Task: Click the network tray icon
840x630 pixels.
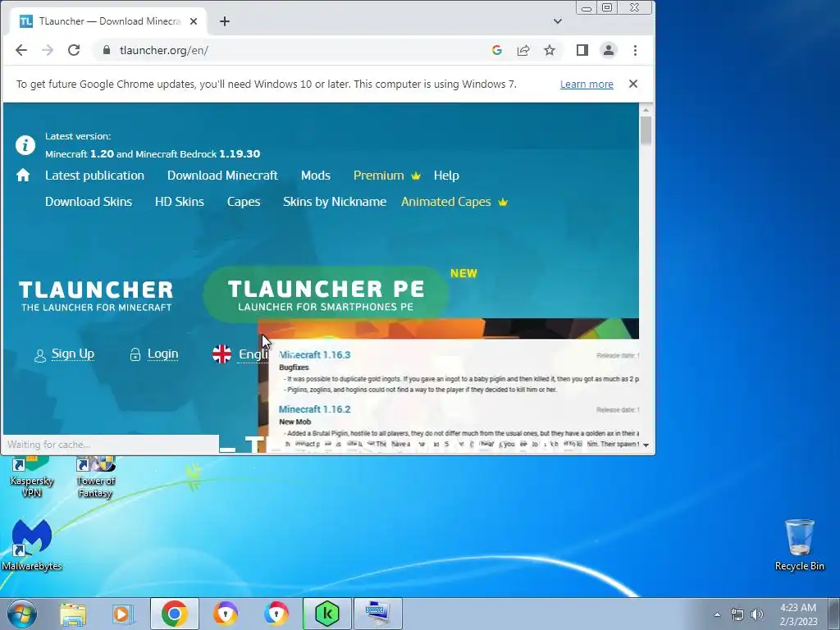Action: (x=737, y=614)
